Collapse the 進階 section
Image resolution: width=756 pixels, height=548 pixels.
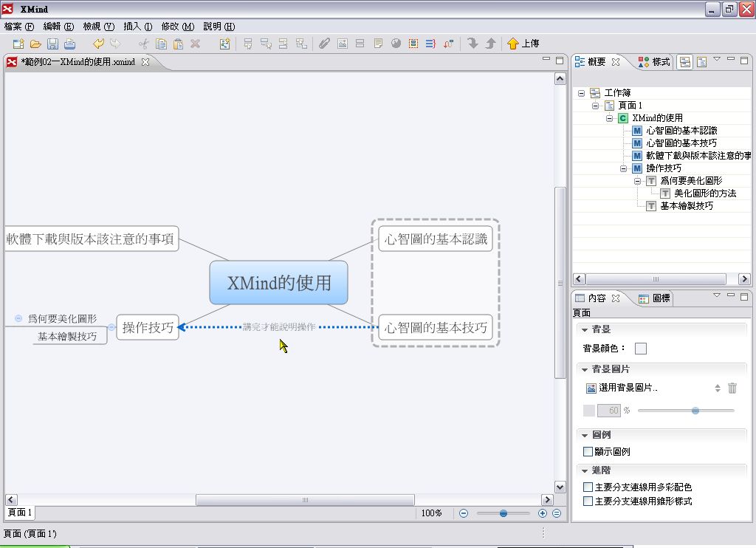pos(585,470)
